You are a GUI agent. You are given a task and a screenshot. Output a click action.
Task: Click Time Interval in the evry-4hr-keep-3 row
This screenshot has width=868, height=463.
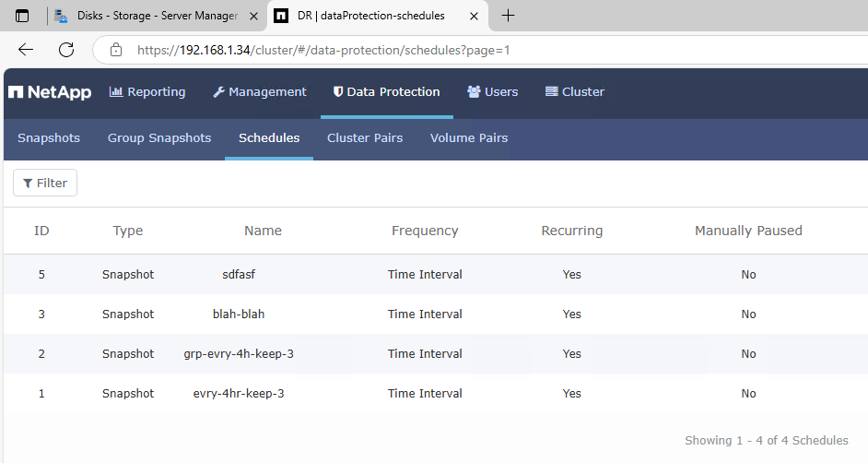(x=425, y=393)
